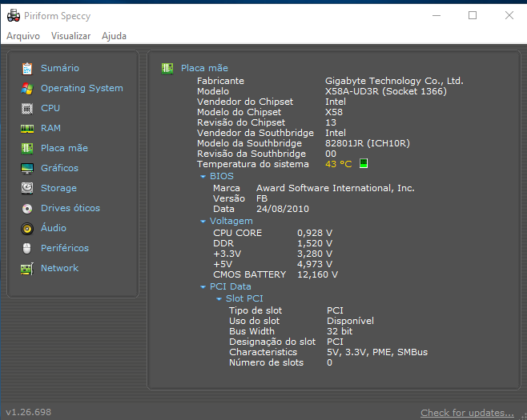Image resolution: width=527 pixels, height=420 pixels.
Task: Collapse the Slot PCI subsection
Action: pos(219,298)
